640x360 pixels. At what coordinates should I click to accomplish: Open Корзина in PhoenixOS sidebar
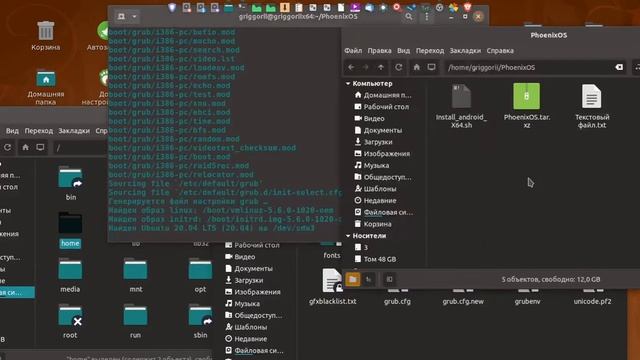[373, 224]
